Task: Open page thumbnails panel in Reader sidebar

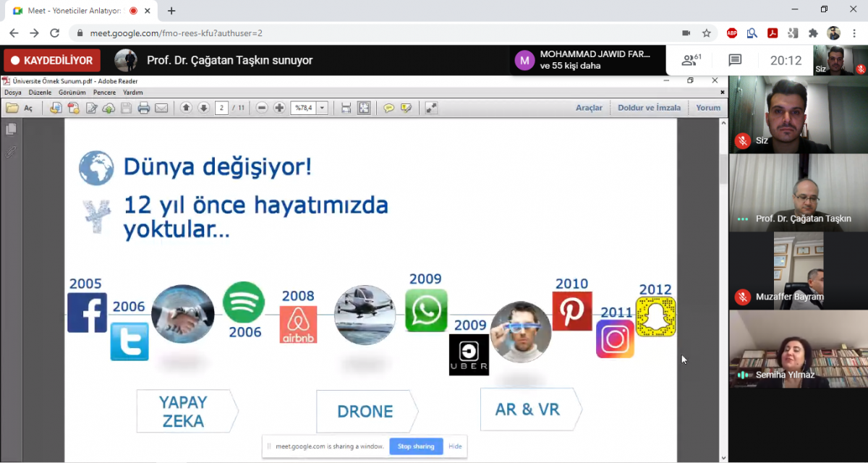Action: point(11,129)
